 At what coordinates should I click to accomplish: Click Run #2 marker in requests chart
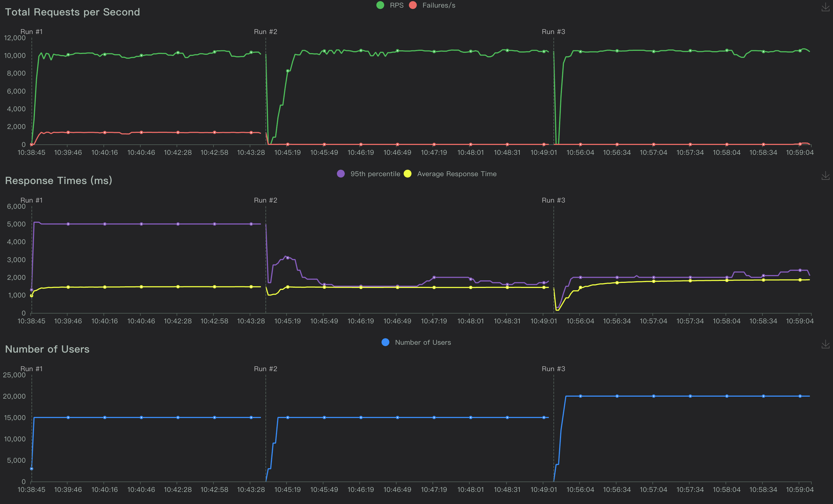coord(265,32)
